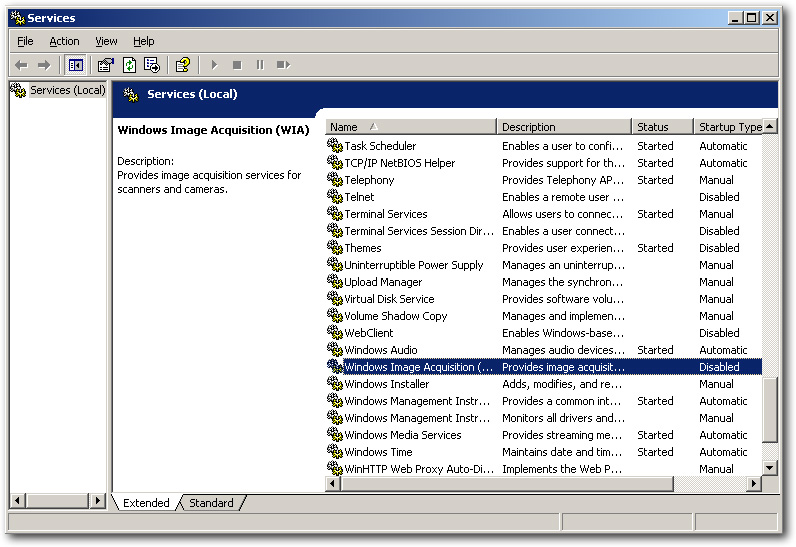Viewport: 796px width, 547px height.
Task: Click the Pause Service toolbar button
Action: 260,65
